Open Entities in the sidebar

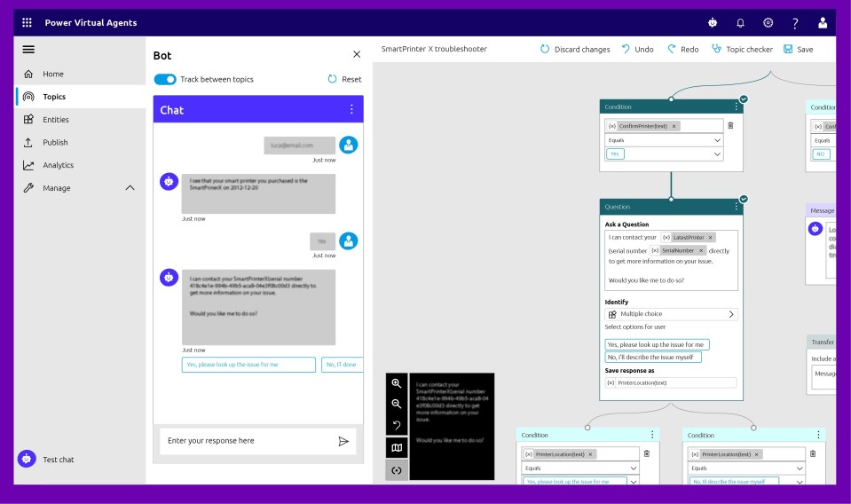tap(55, 120)
